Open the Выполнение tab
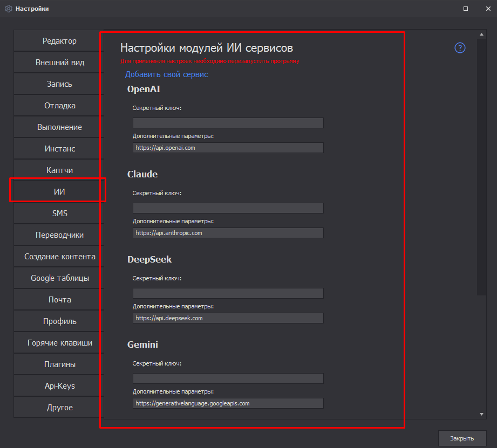Screen dimensions: 497x448 (59, 127)
